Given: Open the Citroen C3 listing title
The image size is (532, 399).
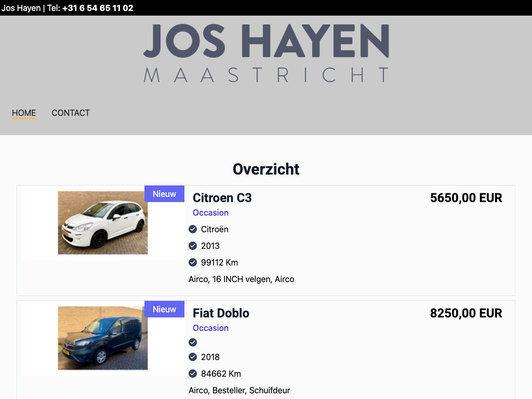Looking at the screenshot, I should tap(222, 198).
